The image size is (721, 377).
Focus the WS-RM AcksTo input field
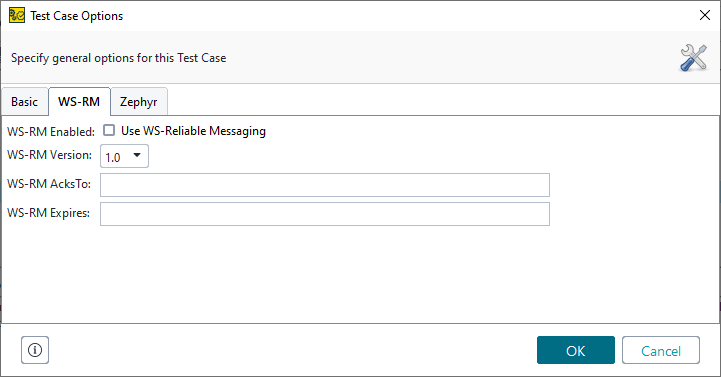click(325, 185)
